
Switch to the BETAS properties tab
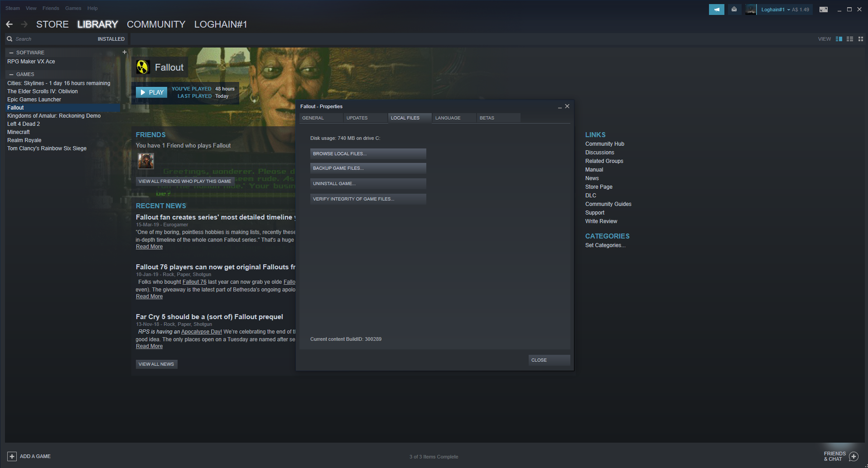coord(498,118)
